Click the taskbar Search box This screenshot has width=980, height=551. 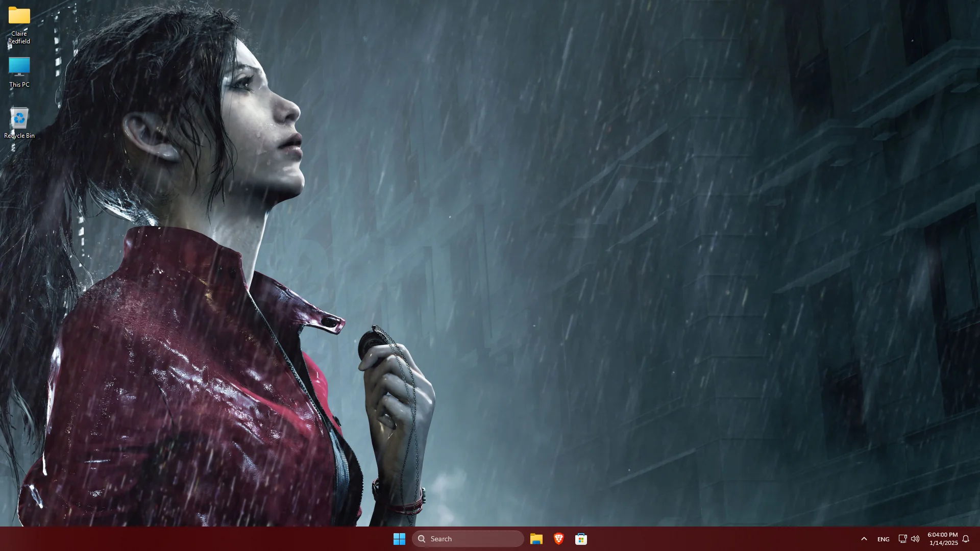(468, 539)
